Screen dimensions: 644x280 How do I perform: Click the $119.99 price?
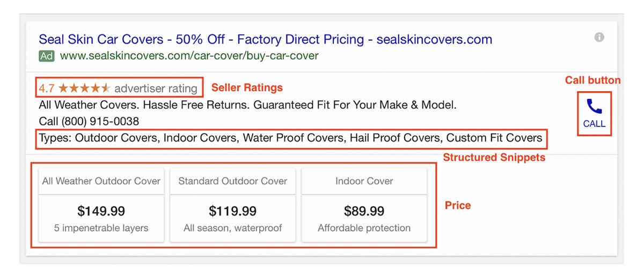pos(233,211)
